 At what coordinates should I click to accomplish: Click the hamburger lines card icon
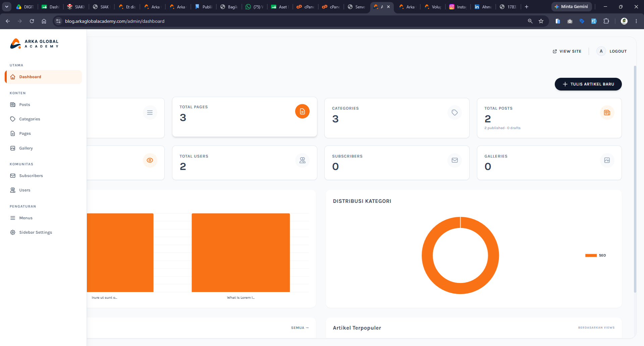point(150,113)
